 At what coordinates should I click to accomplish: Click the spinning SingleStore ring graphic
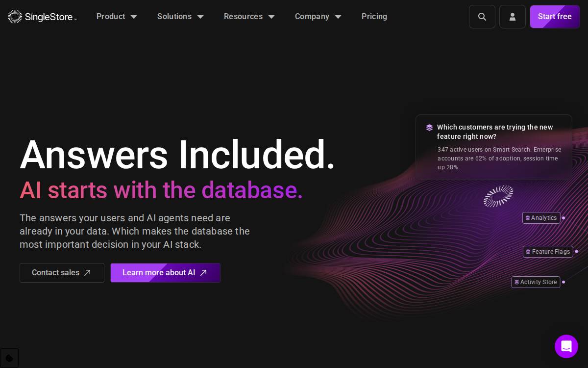(498, 196)
